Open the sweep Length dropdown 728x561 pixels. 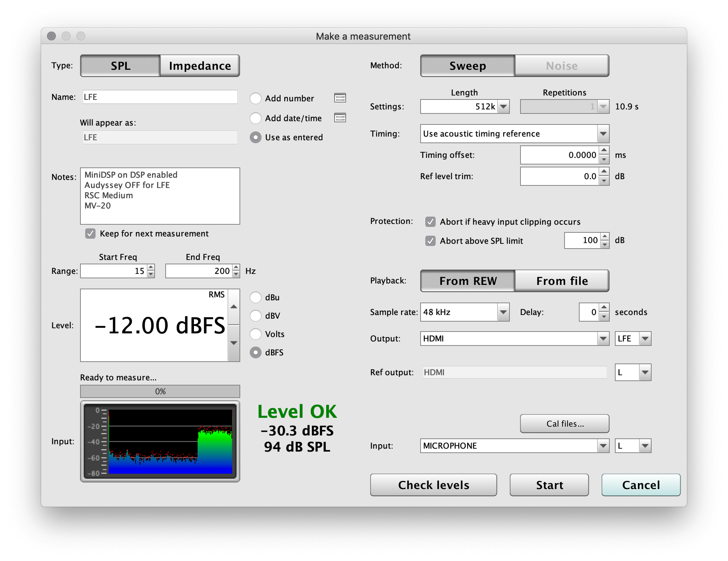pos(504,106)
